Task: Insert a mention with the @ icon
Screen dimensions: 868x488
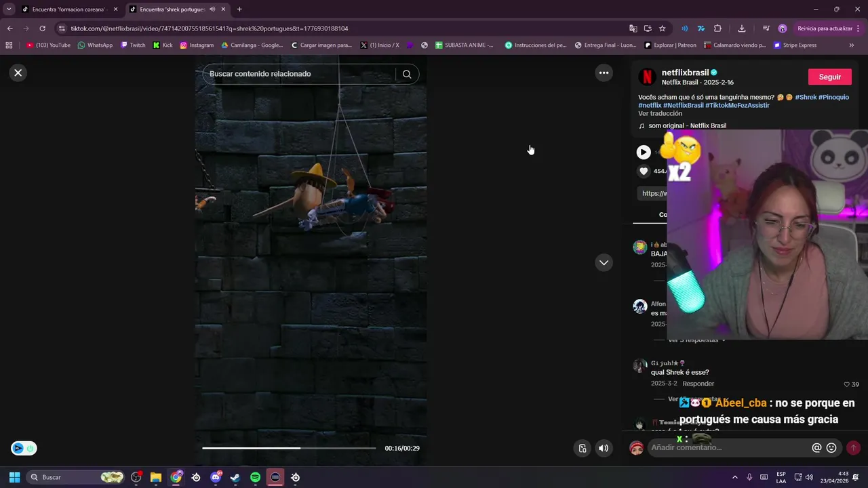Action: pos(816,448)
